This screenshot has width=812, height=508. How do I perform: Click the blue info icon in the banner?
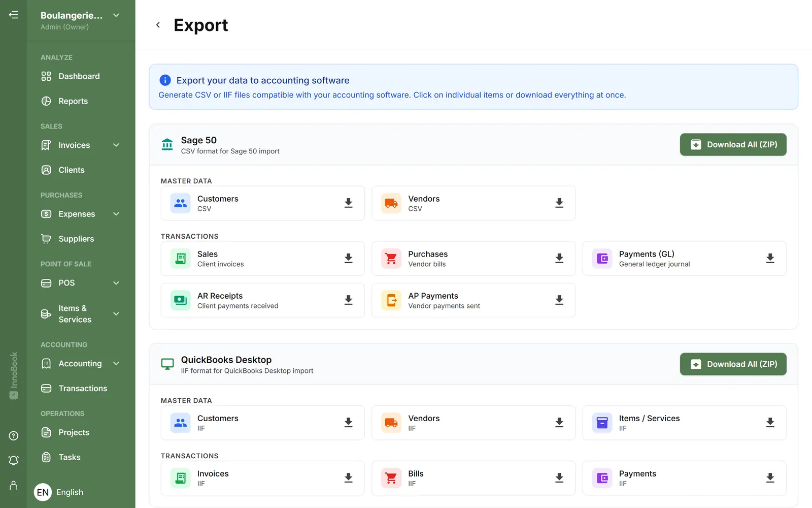165,80
